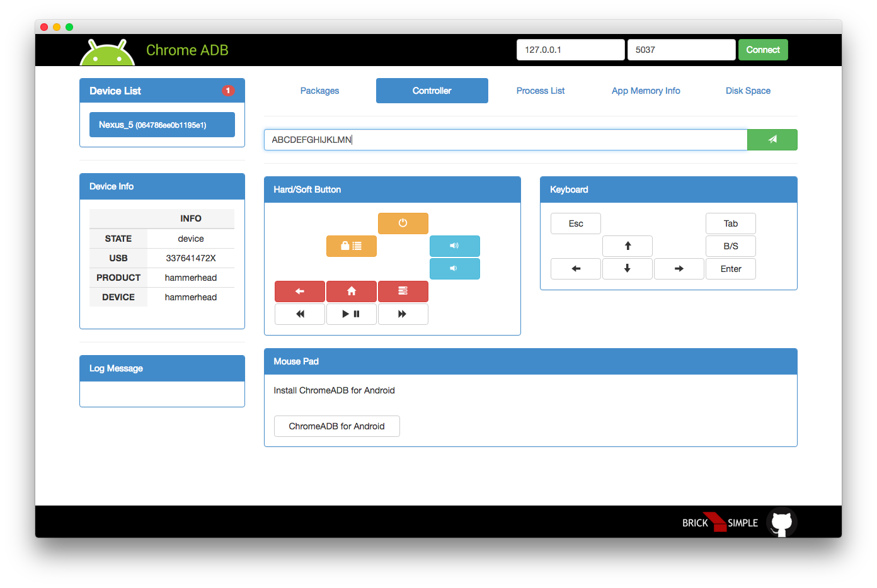
Task: Click the keyboard left arrow key
Action: point(576,269)
